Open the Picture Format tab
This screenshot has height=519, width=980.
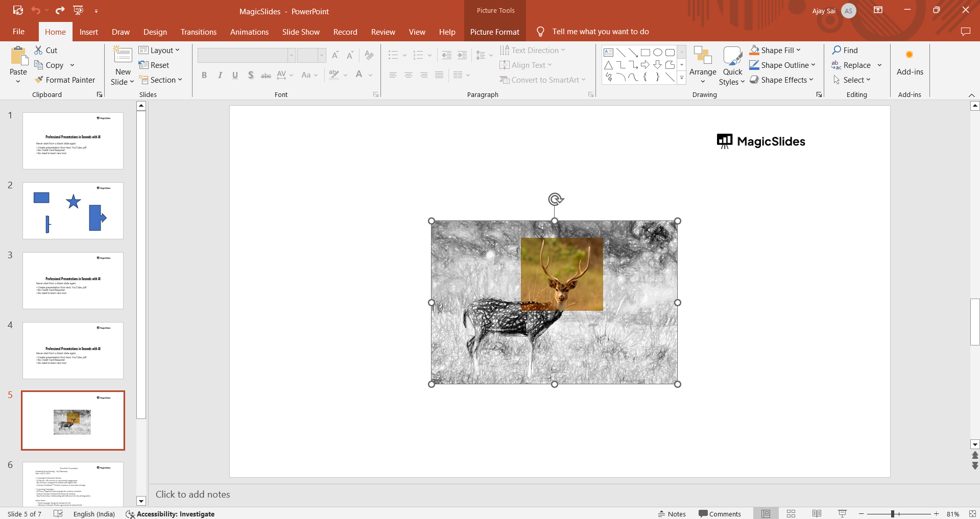pyautogui.click(x=494, y=32)
